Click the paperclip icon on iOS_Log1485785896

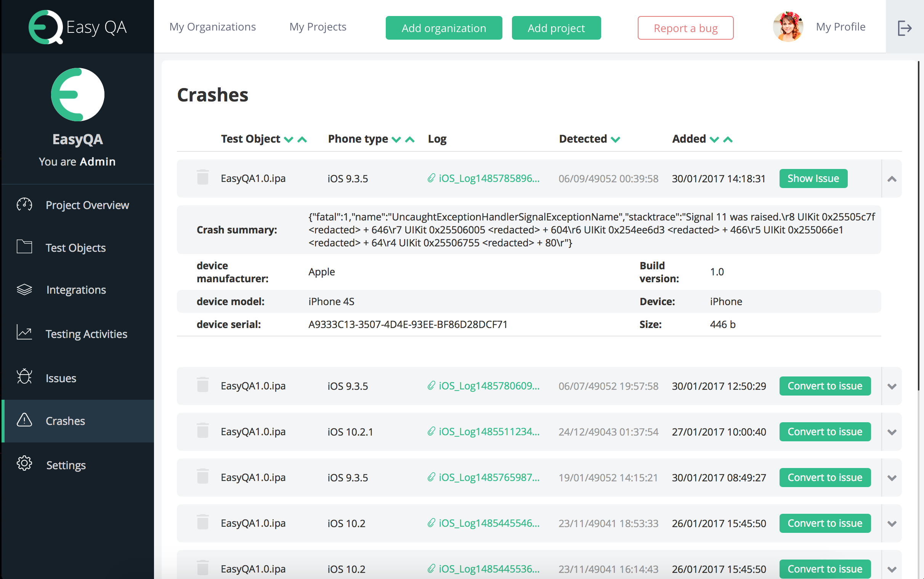(x=431, y=178)
